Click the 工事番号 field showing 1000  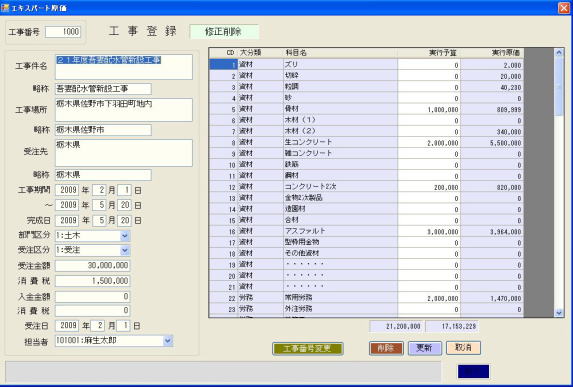tap(63, 32)
